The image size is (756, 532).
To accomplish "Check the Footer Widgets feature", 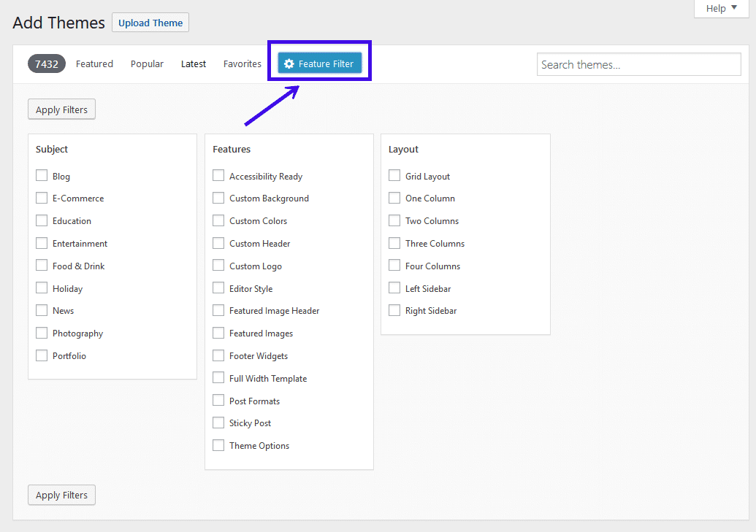I will point(218,355).
